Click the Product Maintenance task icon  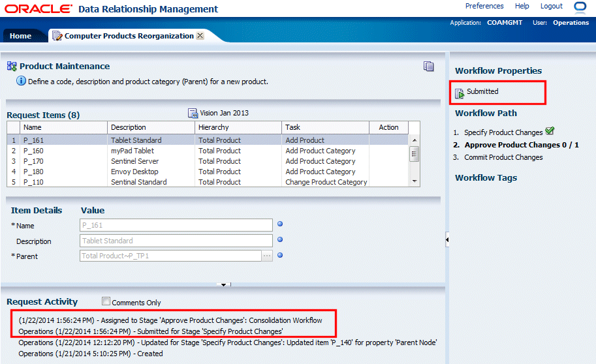pos(12,67)
